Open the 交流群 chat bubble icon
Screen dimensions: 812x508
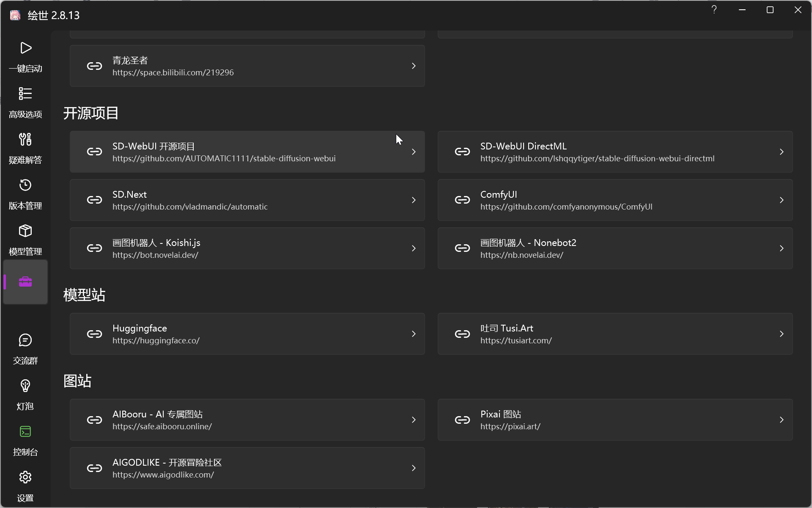(x=25, y=340)
